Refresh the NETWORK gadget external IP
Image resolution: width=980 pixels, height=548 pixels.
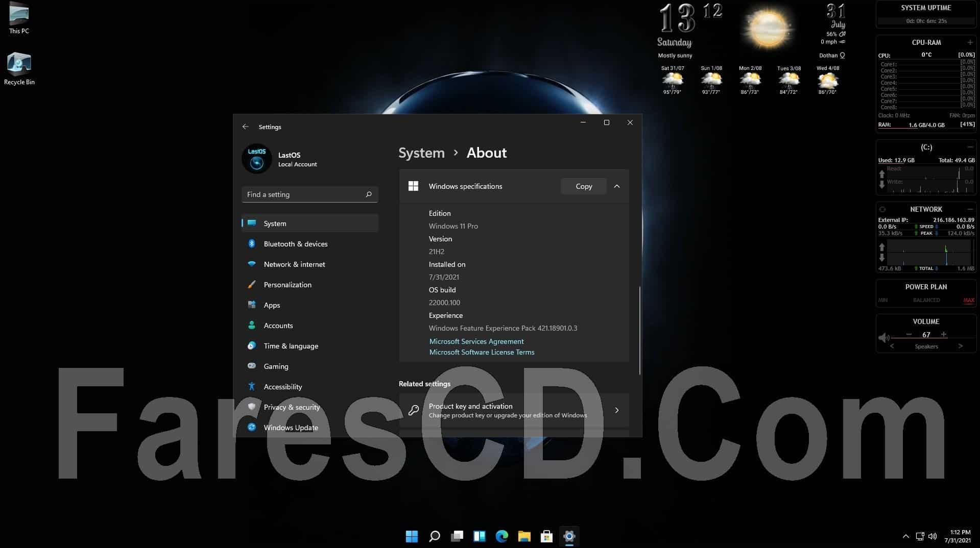click(x=882, y=209)
